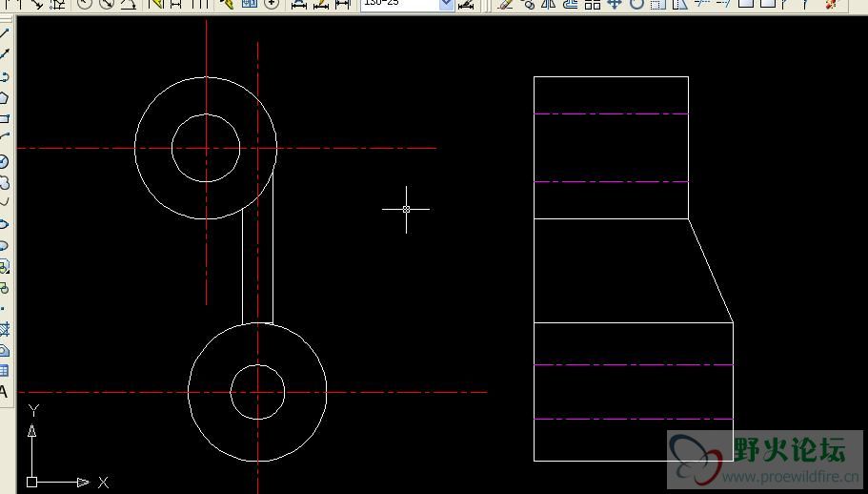Select the Arc tool

(5, 136)
